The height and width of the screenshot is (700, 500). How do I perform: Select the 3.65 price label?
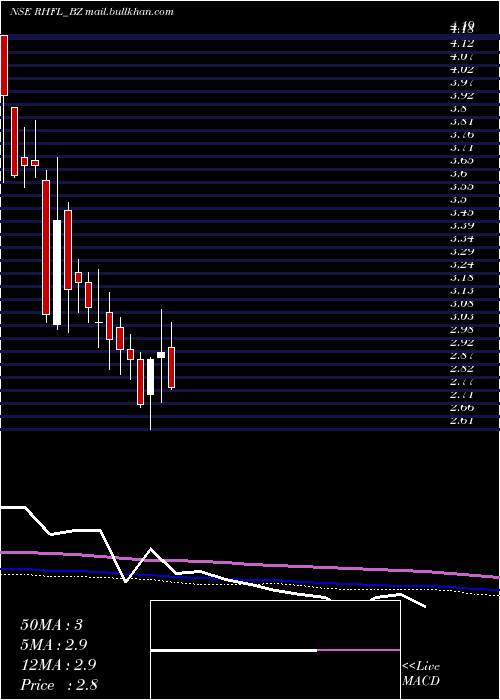[x=462, y=160]
